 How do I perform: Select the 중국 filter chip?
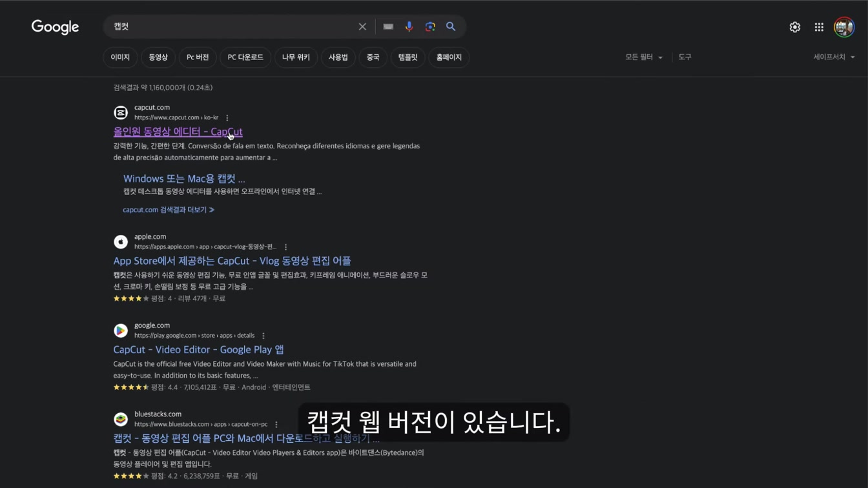pos(373,57)
